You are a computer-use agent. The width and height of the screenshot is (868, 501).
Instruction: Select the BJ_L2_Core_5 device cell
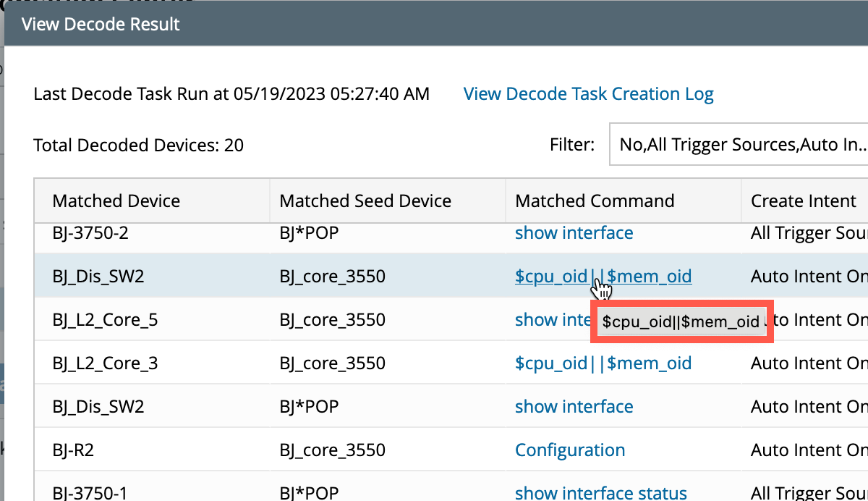click(x=105, y=320)
